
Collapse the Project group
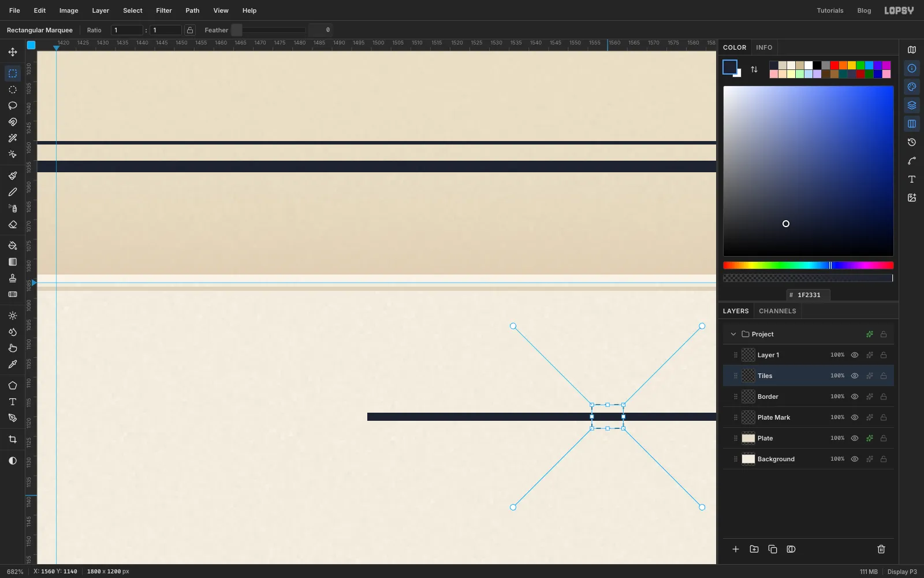733,334
